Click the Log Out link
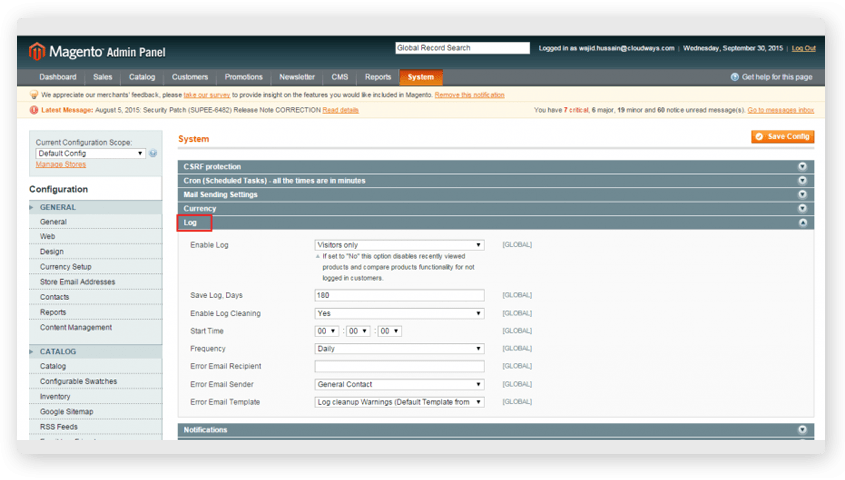Image resolution: width=845 pixels, height=480 pixels. (x=804, y=48)
